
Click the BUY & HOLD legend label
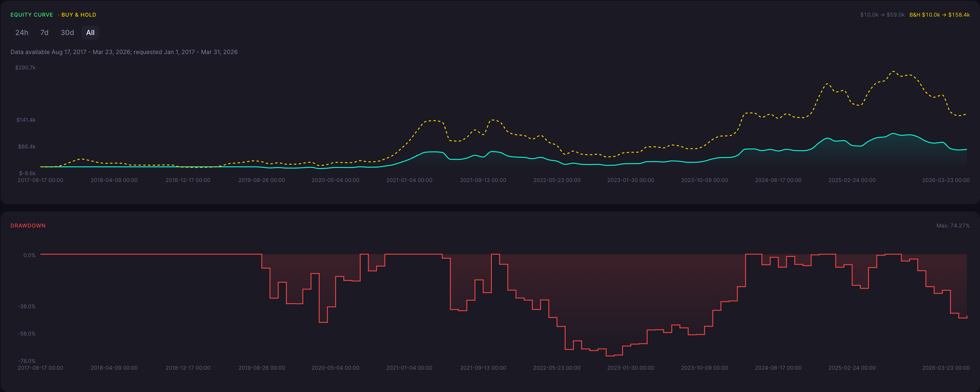(78, 15)
